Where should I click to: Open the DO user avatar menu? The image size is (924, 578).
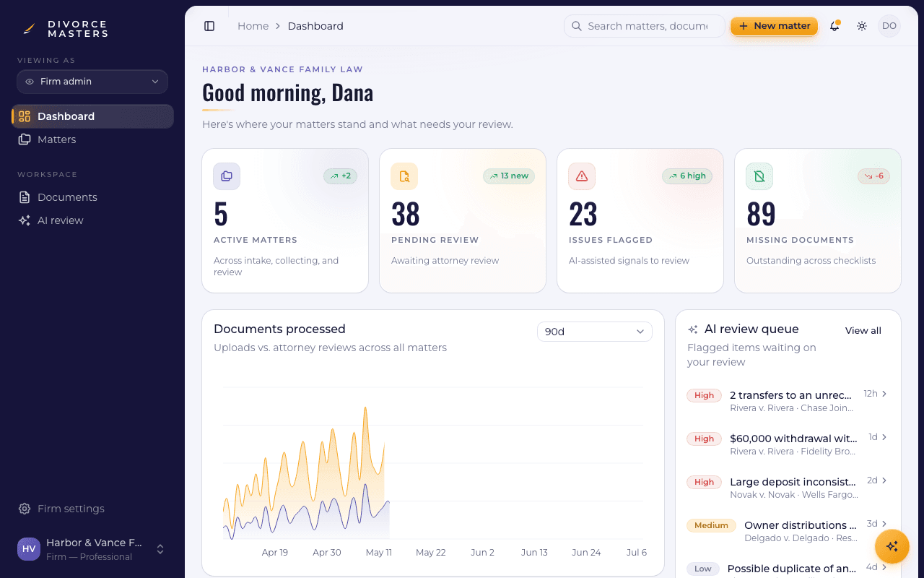(889, 26)
